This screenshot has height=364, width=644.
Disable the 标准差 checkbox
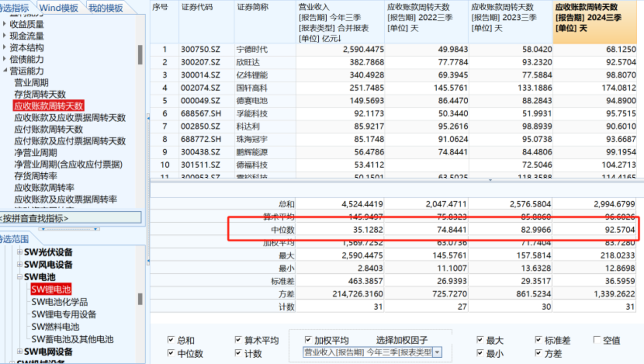pyautogui.click(x=538, y=340)
